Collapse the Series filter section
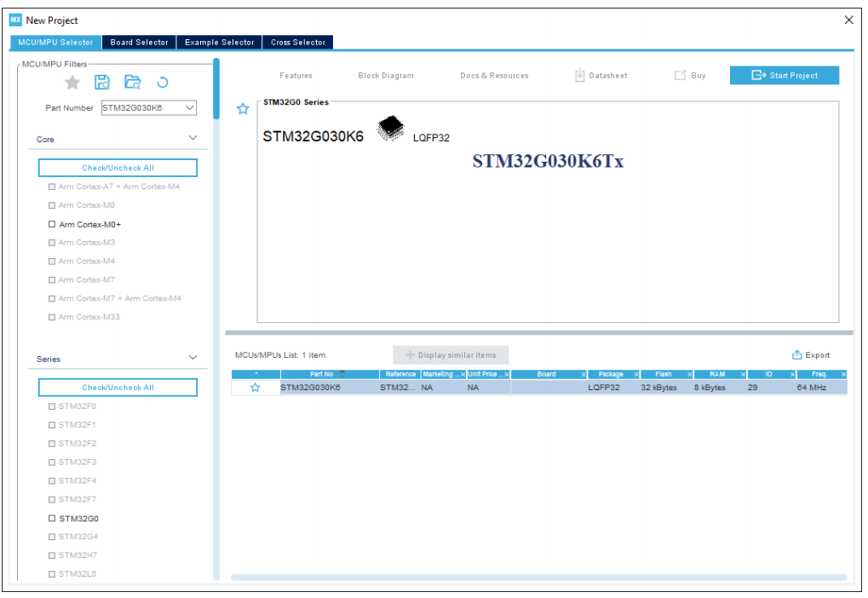 click(193, 357)
